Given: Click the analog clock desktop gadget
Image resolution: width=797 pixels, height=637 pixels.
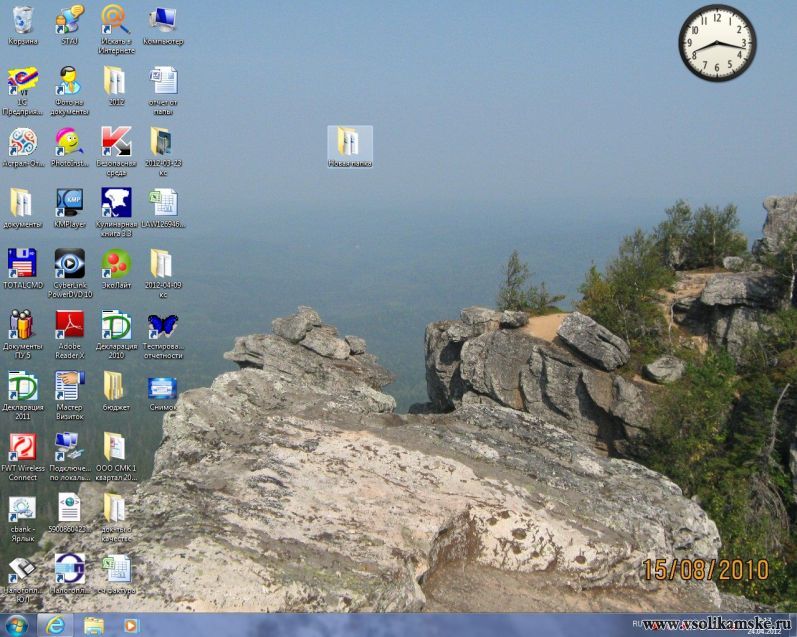Looking at the screenshot, I should pos(716,43).
